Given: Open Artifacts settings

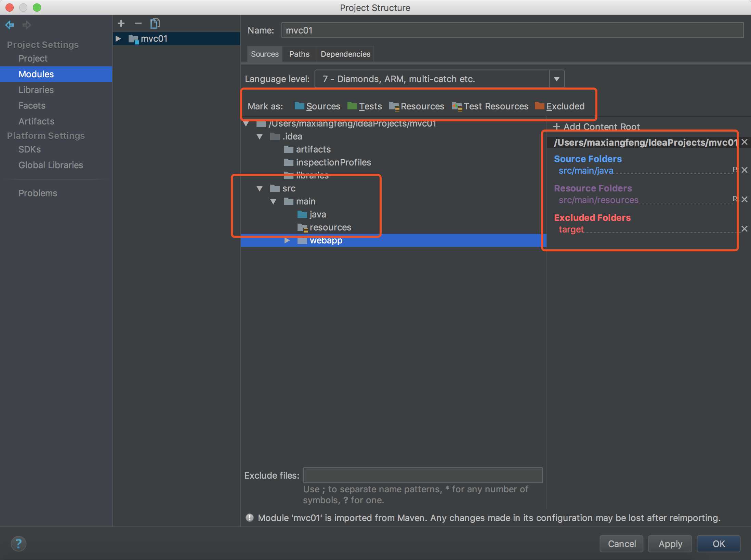Looking at the screenshot, I should coord(36,121).
